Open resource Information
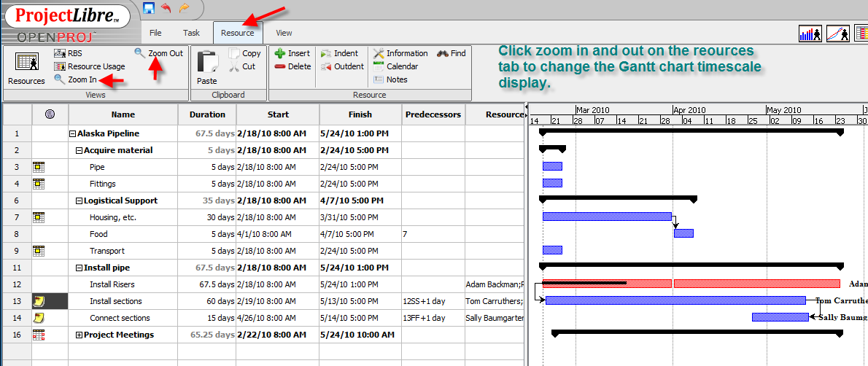 (x=400, y=53)
